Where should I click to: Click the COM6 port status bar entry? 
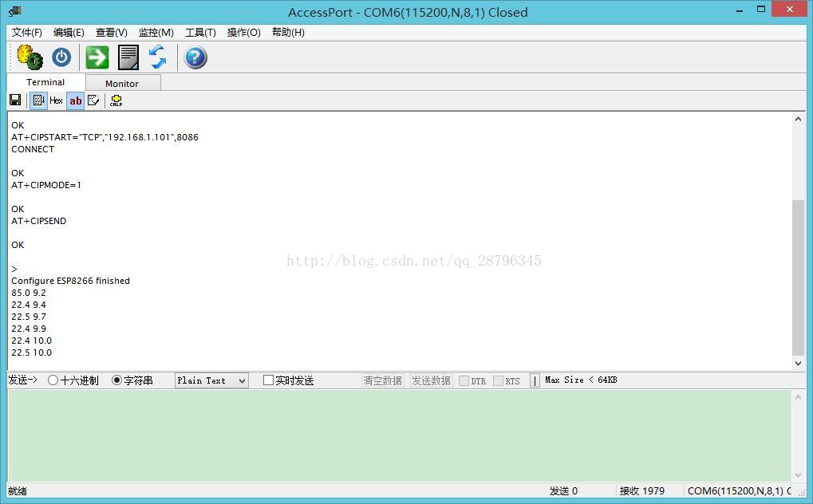pos(740,490)
